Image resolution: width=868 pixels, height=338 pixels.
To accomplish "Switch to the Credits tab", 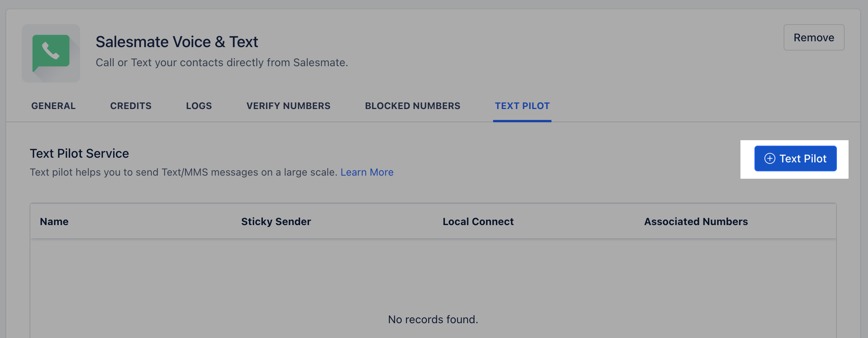I will (131, 106).
